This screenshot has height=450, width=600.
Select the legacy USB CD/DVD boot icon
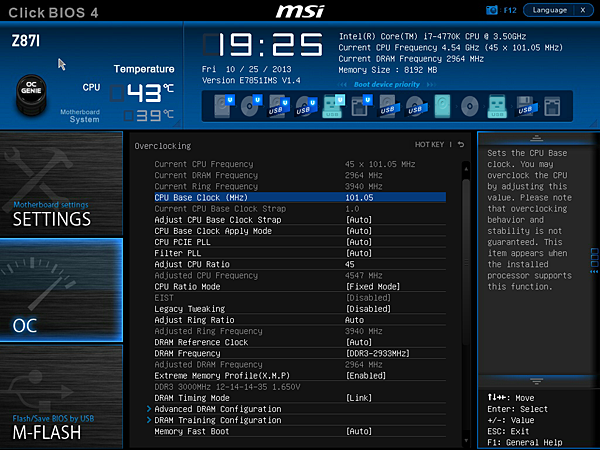416,106
